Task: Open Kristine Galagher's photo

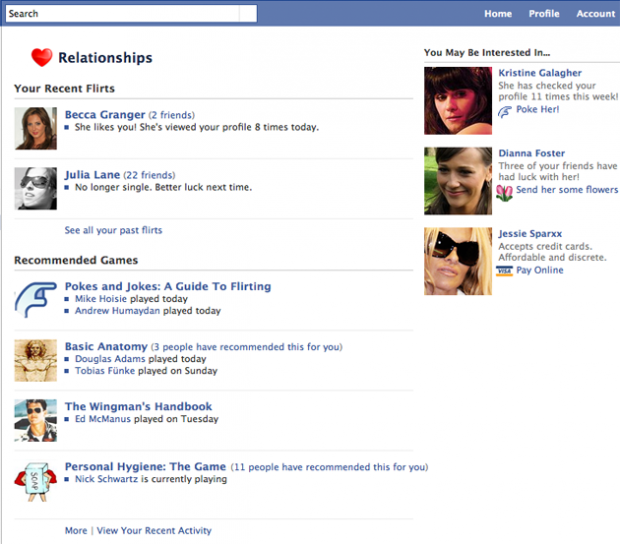Action: [458, 100]
